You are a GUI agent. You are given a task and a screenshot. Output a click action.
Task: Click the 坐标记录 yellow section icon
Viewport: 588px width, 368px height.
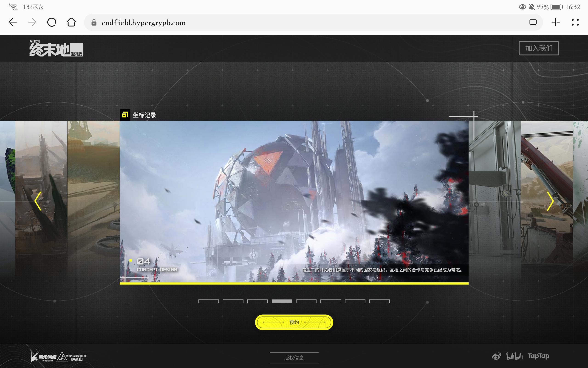point(125,115)
